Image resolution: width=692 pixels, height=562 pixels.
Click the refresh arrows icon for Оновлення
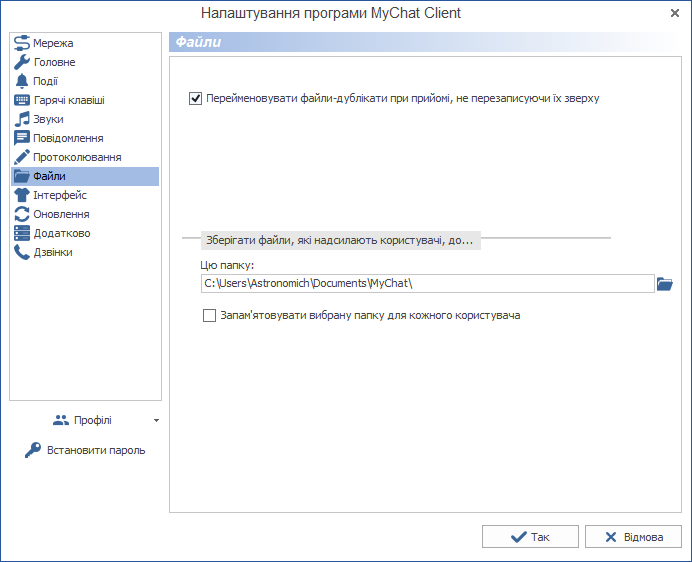pyautogui.click(x=22, y=214)
